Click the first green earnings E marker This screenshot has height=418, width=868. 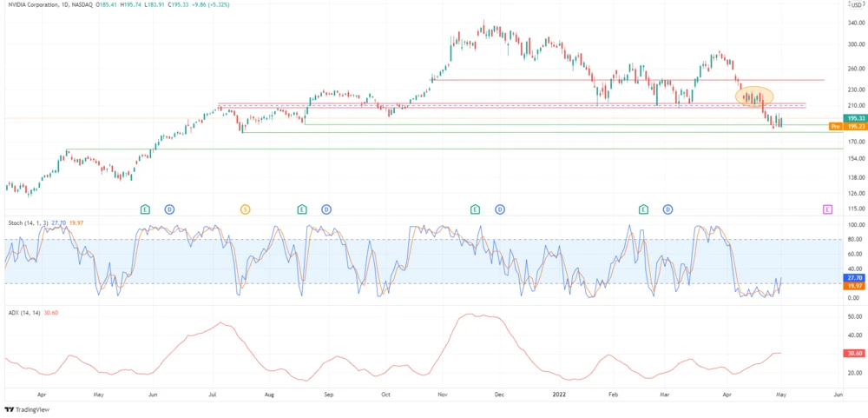(x=145, y=209)
